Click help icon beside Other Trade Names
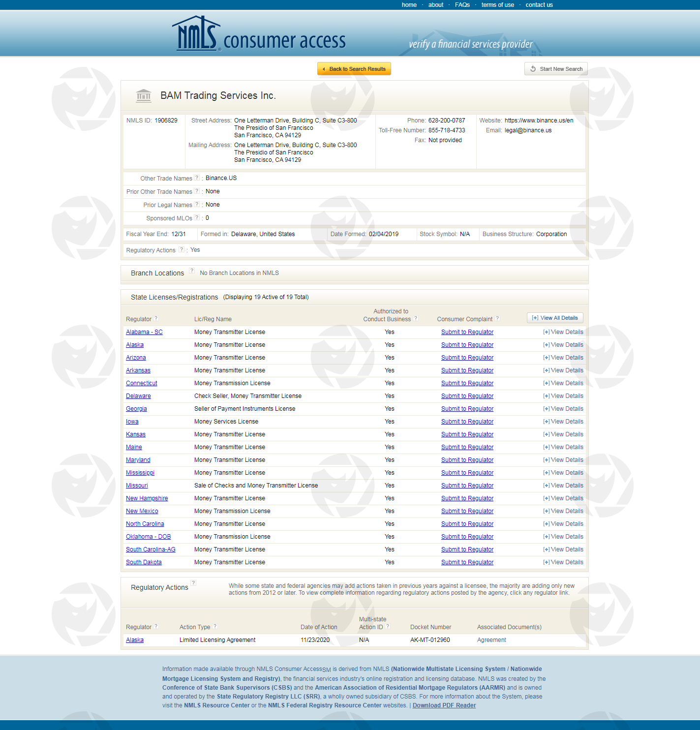Viewport: 700px width, 730px height. 197,178
